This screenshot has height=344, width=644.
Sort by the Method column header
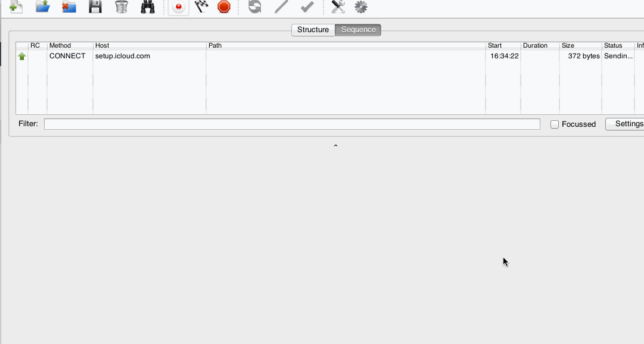[x=70, y=46]
